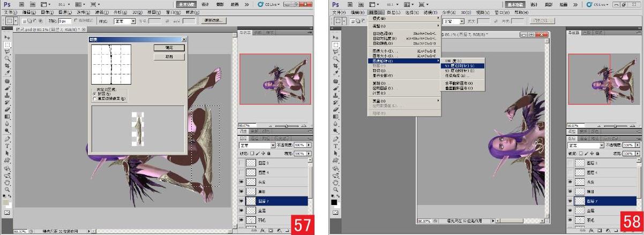Launch Mini Bridge in right screenshot application bar
The image size is (644, 235).
tap(362, 4)
